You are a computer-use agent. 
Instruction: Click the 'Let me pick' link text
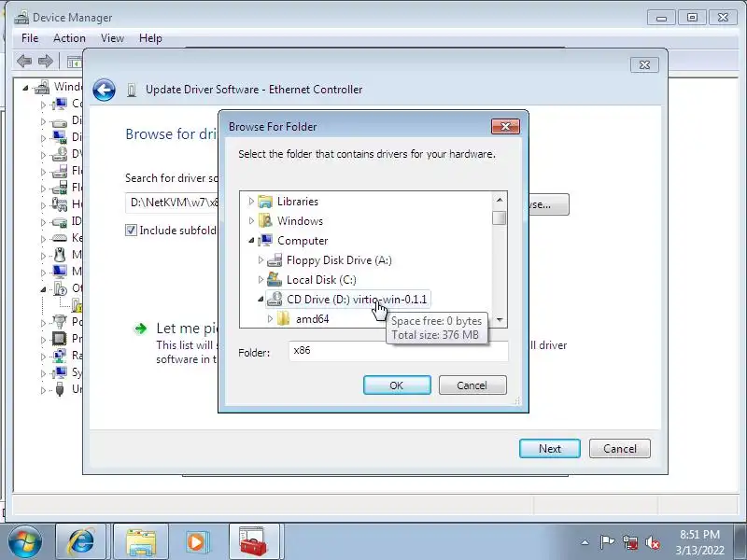(187, 329)
